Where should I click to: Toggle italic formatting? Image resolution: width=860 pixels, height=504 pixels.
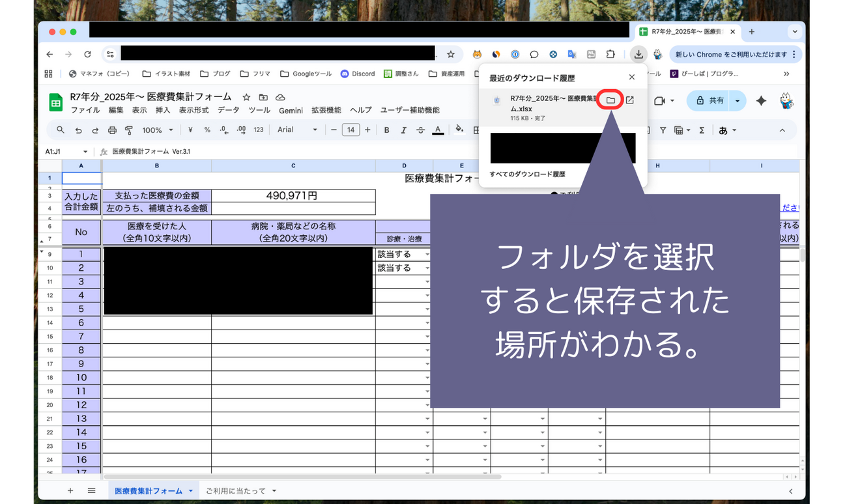coord(403,130)
